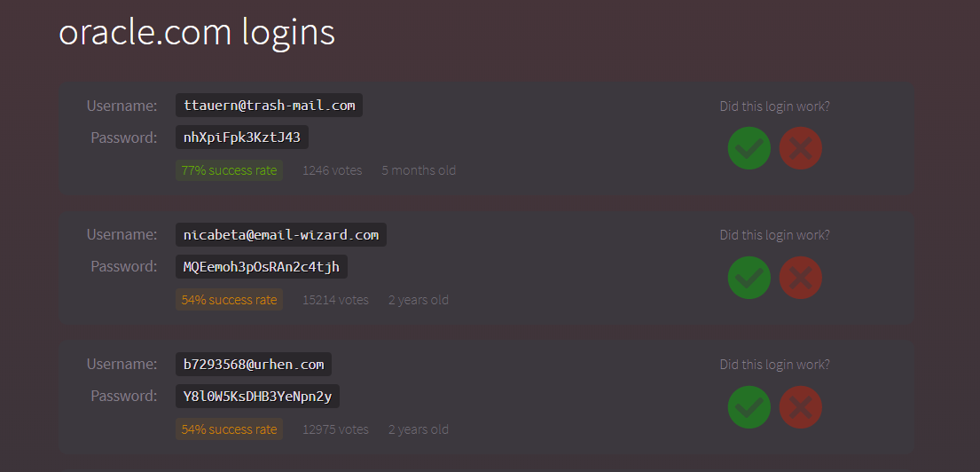Click the 1246 votes text
This screenshot has width=980, height=472.
[x=332, y=170]
